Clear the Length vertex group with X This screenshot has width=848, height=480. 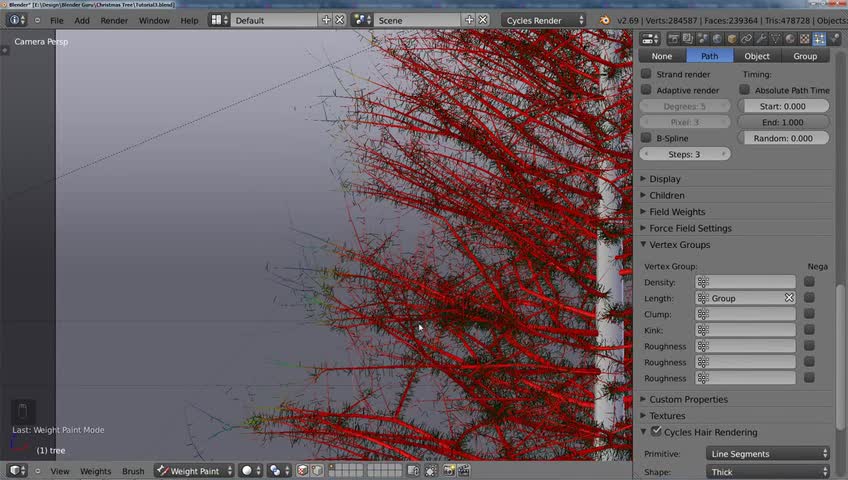pyautogui.click(x=789, y=298)
